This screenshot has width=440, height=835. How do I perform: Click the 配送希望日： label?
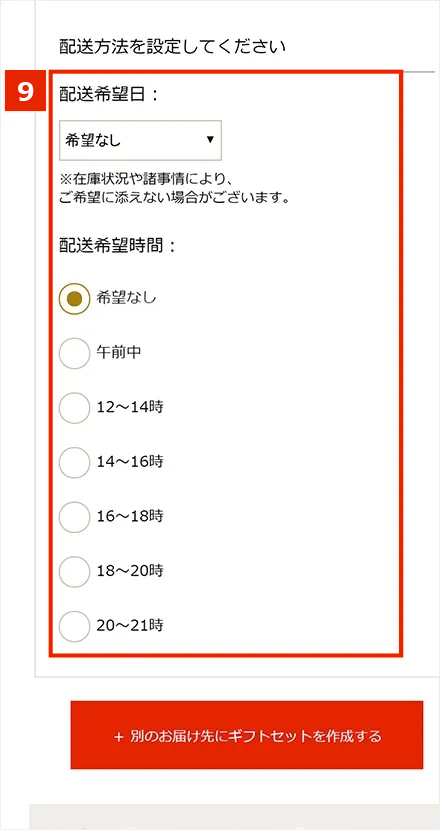coord(109,94)
